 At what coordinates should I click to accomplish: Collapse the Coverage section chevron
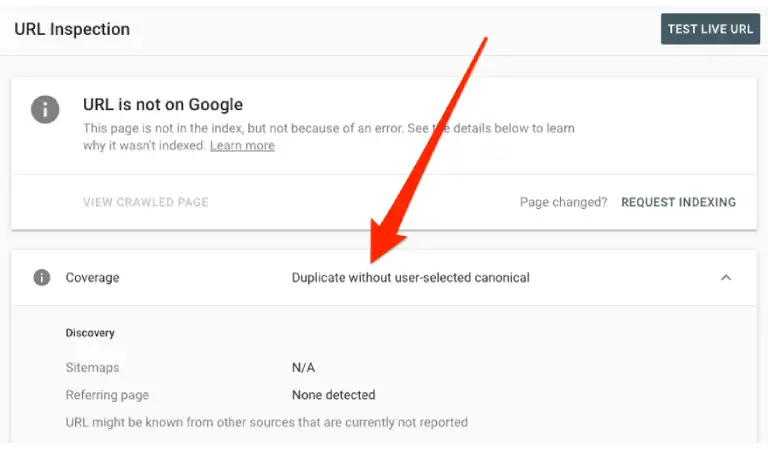[x=726, y=277]
